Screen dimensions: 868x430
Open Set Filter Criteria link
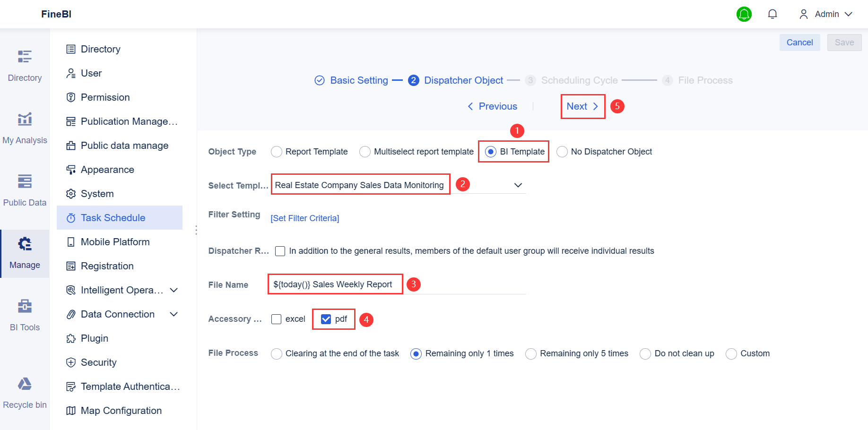[304, 218]
